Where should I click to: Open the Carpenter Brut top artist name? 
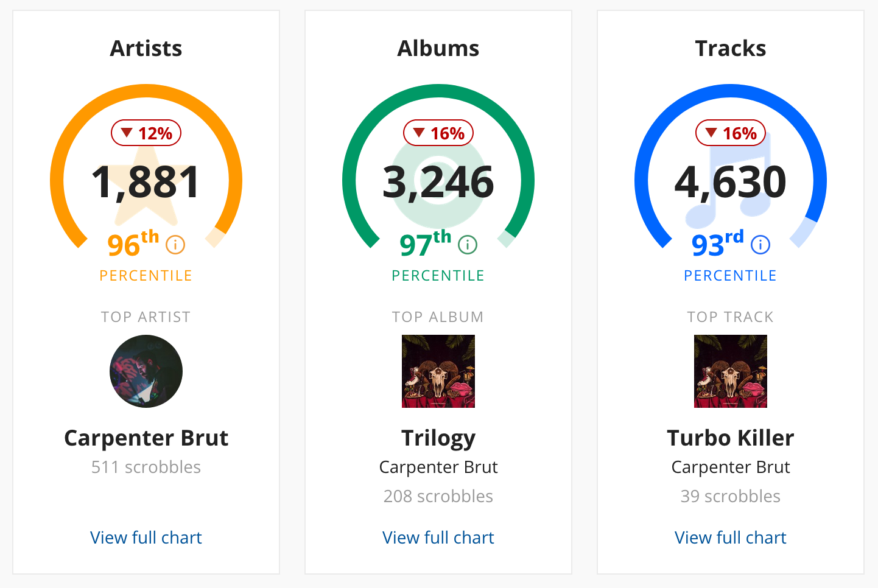pos(146,438)
